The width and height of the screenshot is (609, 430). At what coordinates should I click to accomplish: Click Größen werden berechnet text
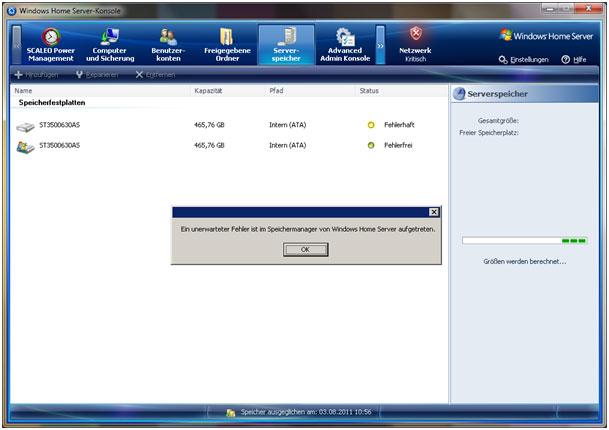tap(524, 261)
